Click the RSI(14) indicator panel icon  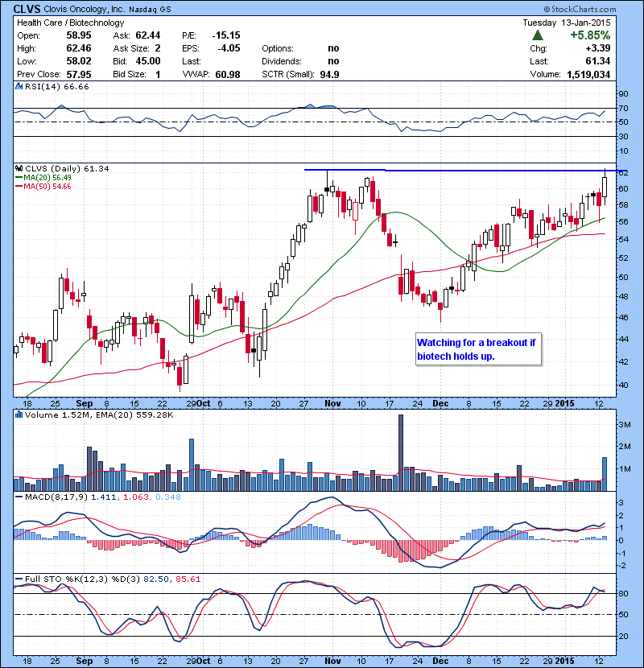click(x=19, y=86)
